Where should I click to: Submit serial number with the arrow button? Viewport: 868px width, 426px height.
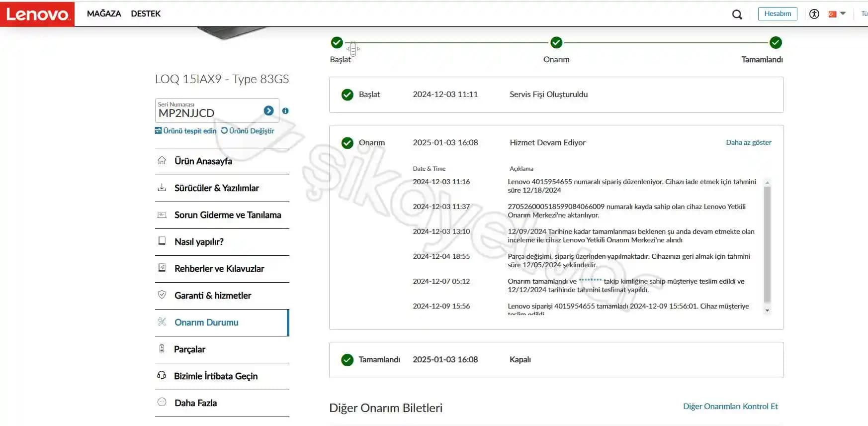268,110
